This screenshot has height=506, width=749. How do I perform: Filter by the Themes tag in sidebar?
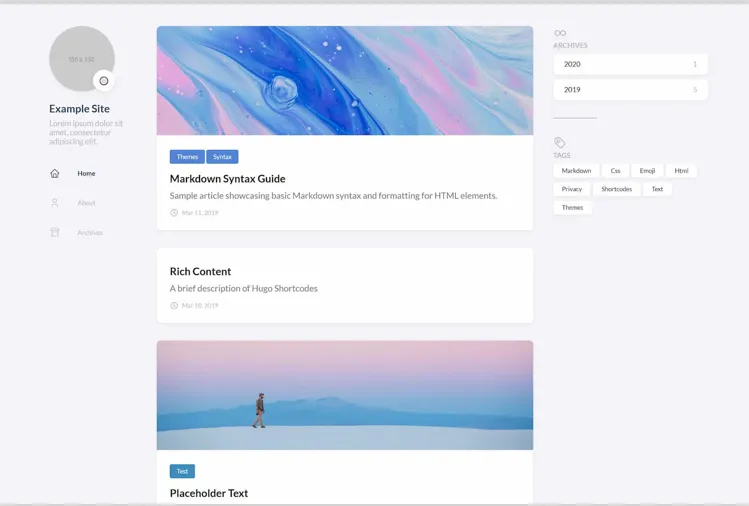tap(572, 207)
